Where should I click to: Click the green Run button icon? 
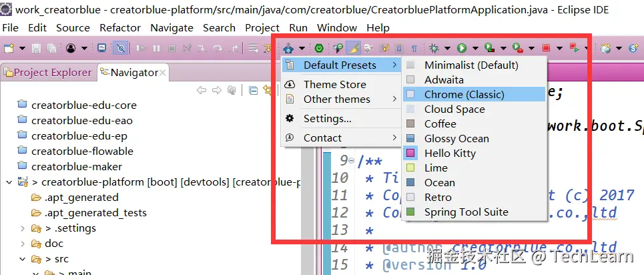[x=462, y=49]
